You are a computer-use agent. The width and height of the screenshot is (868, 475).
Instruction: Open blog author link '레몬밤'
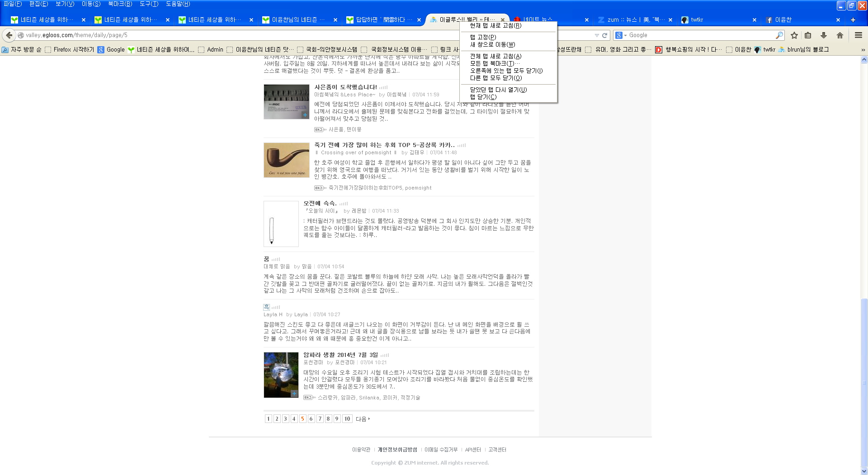click(x=359, y=211)
